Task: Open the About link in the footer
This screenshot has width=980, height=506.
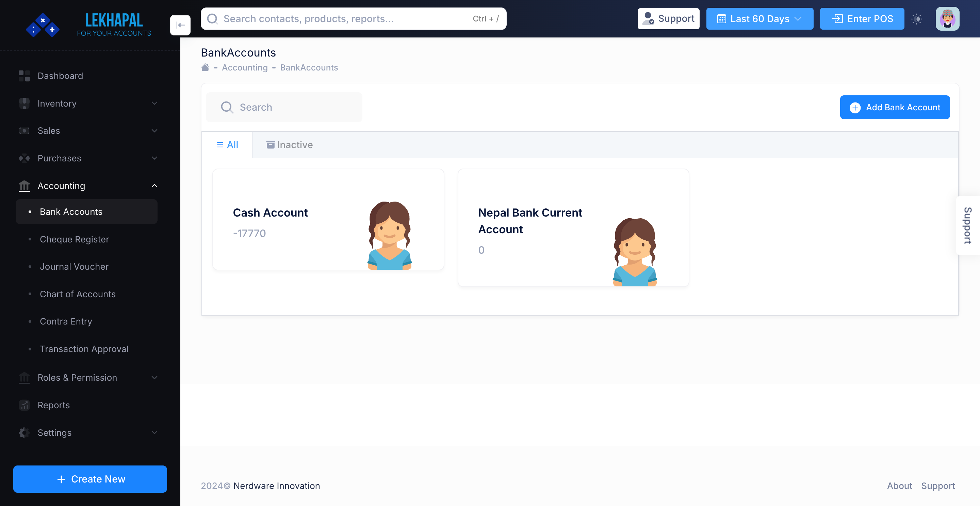Action: pyautogui.click(x=899, y=486)
